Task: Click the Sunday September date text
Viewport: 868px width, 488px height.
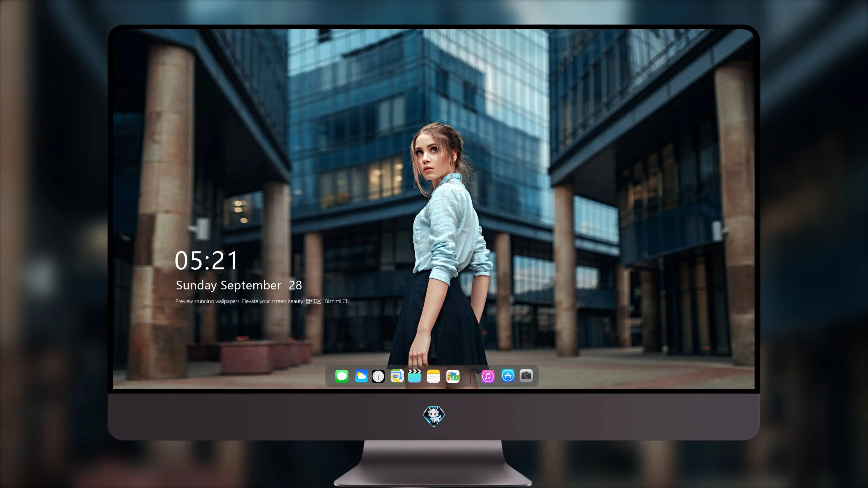Action: point(229,285)
